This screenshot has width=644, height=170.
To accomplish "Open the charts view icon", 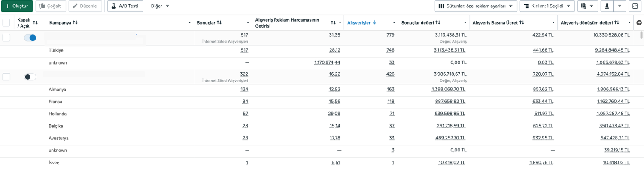I will point(635,6).
